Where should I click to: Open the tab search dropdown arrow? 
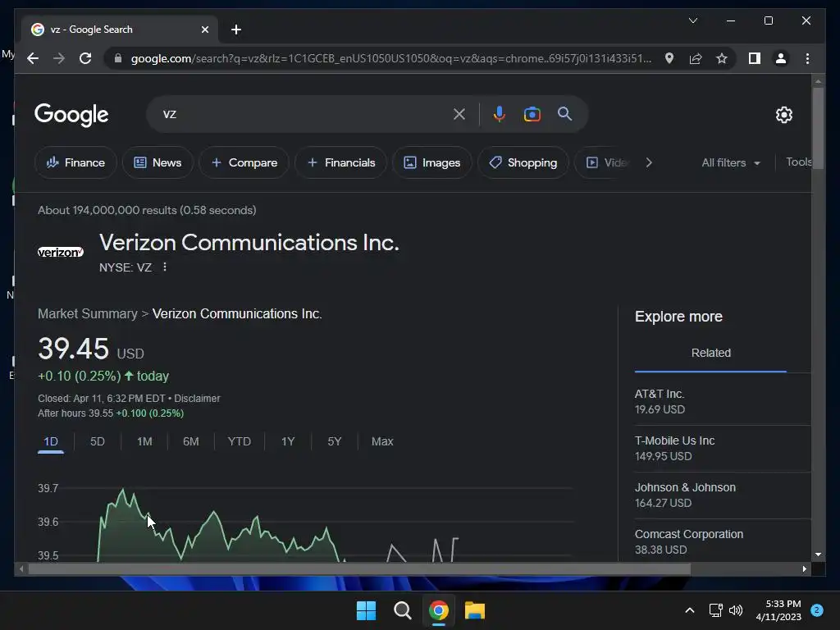click(692, 21)
